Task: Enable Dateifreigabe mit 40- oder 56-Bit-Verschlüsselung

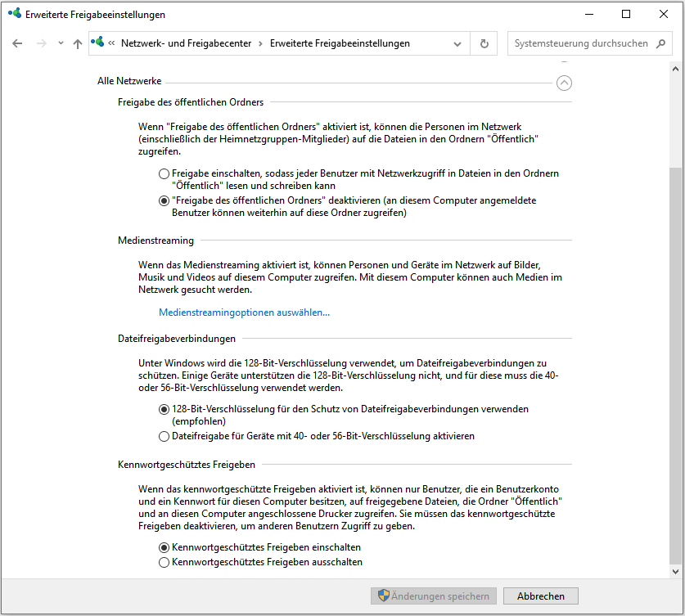Action: click(164, 436)
